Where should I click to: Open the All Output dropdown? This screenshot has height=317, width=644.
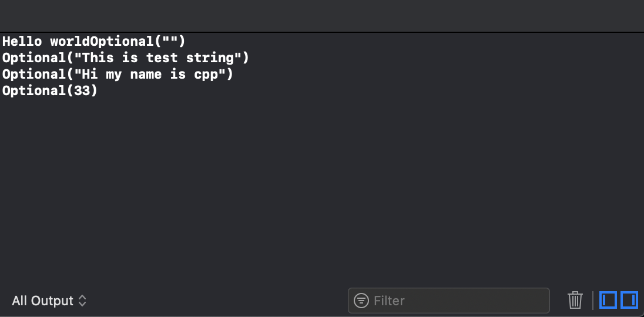coord(49,301)
